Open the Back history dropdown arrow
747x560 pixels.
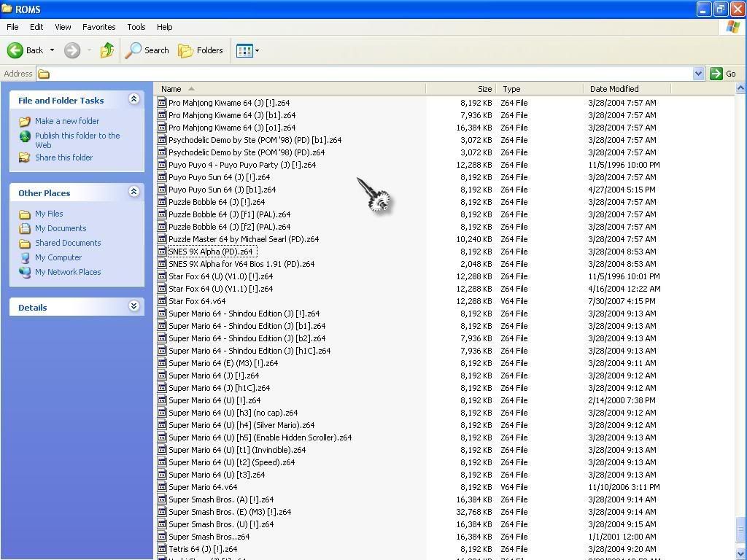pos(52,50)
